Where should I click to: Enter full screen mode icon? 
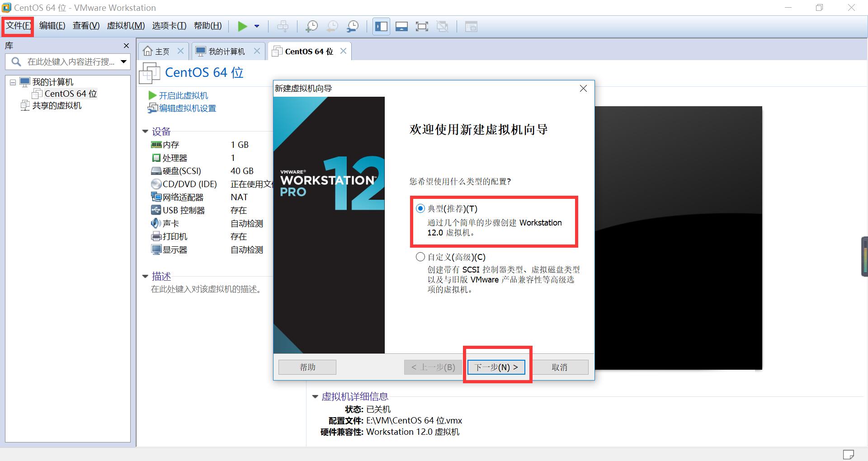pyautogui.click(x=422, y=27)
